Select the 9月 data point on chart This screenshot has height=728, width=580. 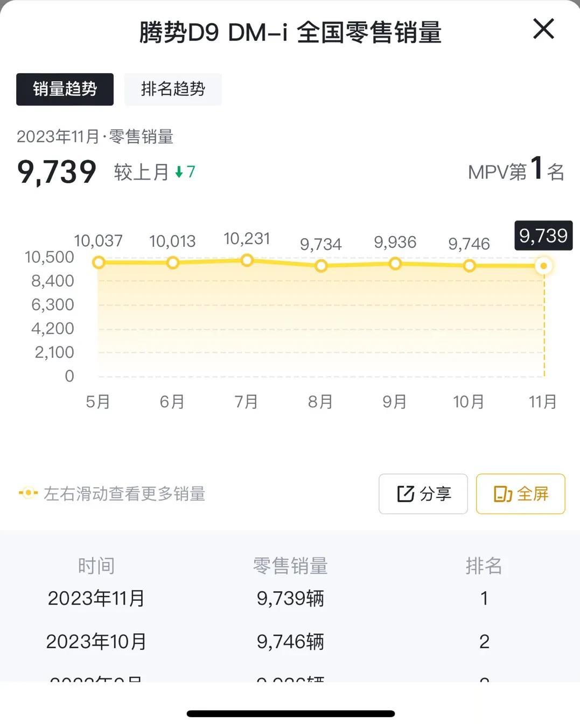(395, 264)
